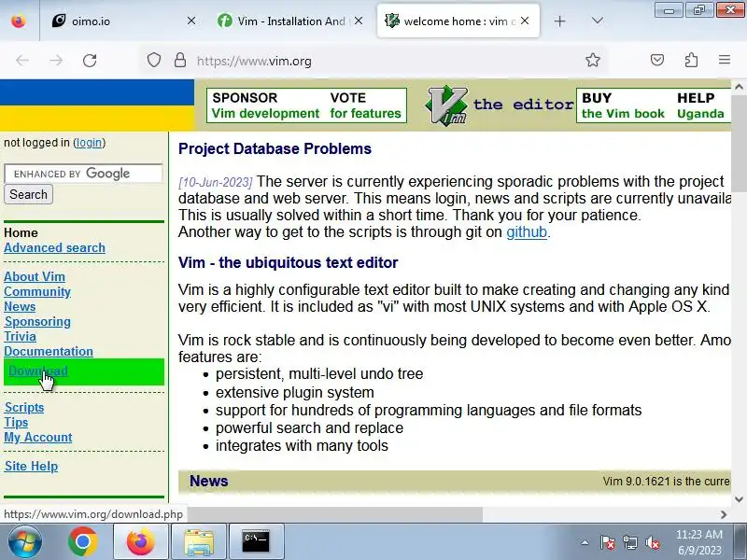The height and width of the screenshot is (560, 747).
Task: Click VOTE for features banner link
Action: [365, 105]
